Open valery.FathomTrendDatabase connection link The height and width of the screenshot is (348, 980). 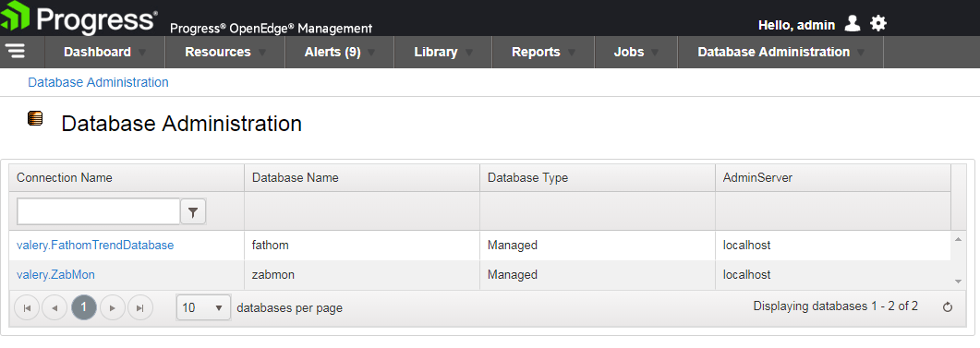[x=95, y=246]
